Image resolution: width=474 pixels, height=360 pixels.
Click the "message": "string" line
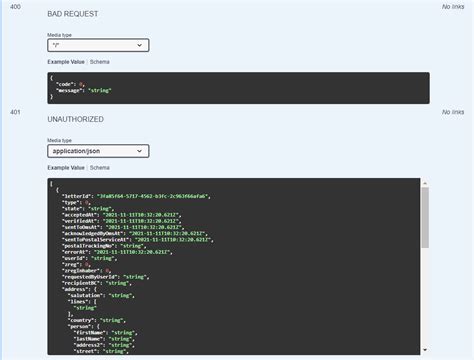coord(84,90)
